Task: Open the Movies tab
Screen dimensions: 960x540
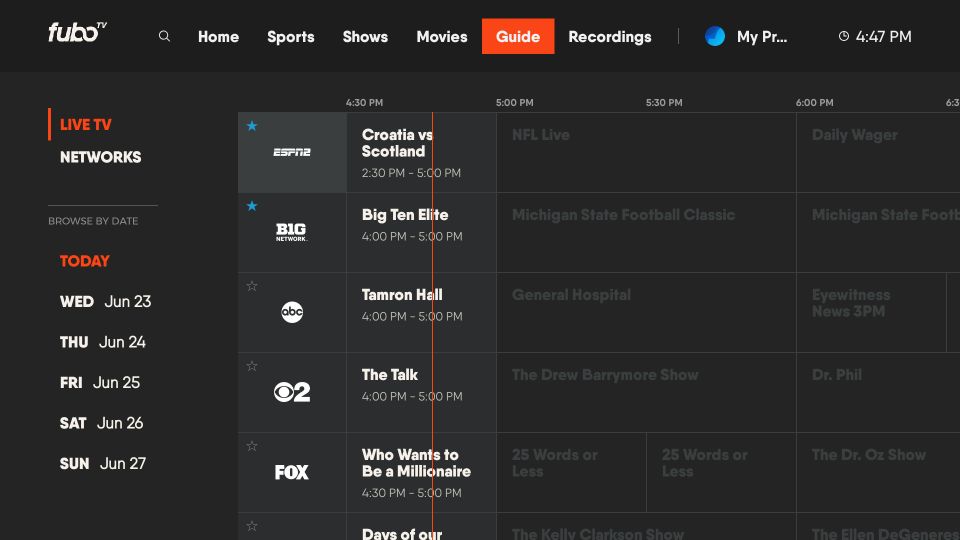Action: (x=441, y=37)
